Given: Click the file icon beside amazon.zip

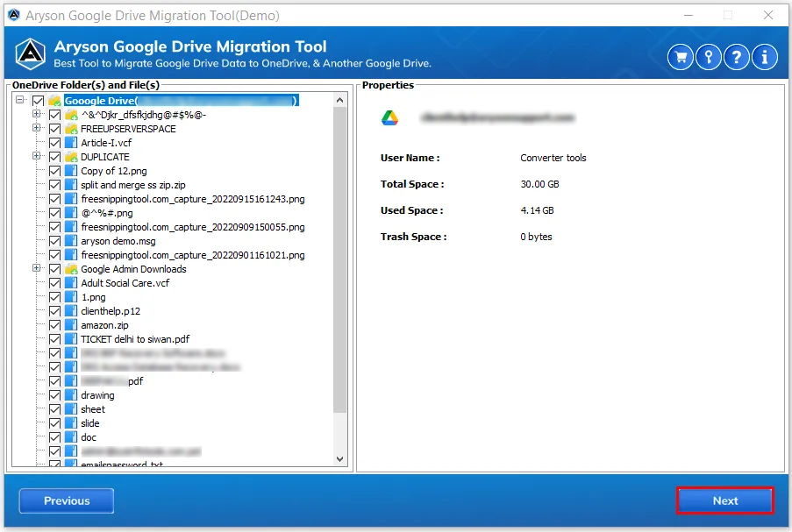Looking at the screenshot, I should 71,325.
